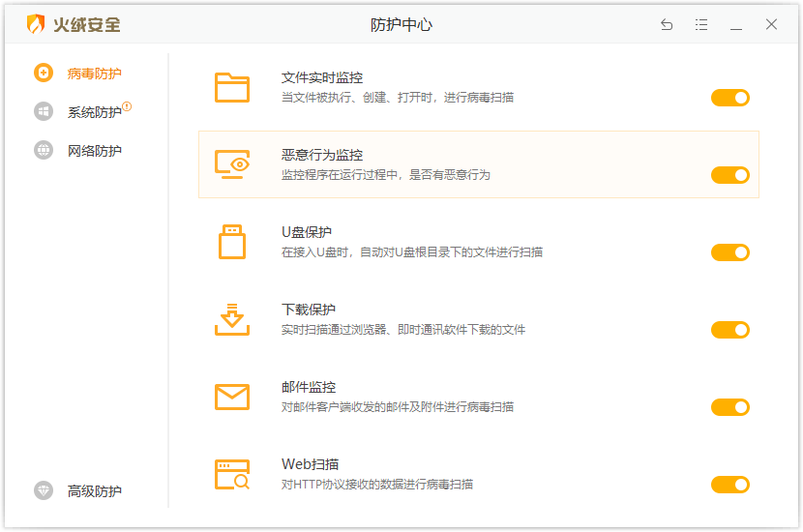This screenshot has width=803, height=532.
Task: Open U盘保护 settings title
Action: click(307, 232)
